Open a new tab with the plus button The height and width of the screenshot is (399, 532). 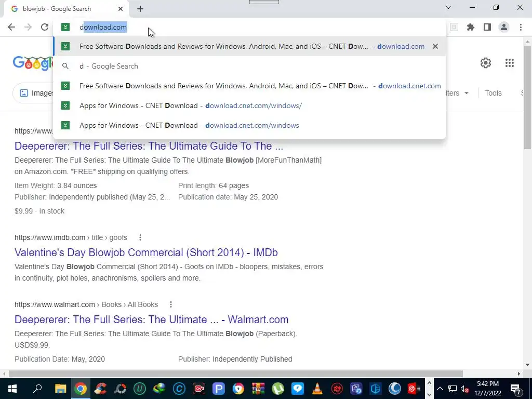pyautogui.click(x=140, y=9)
